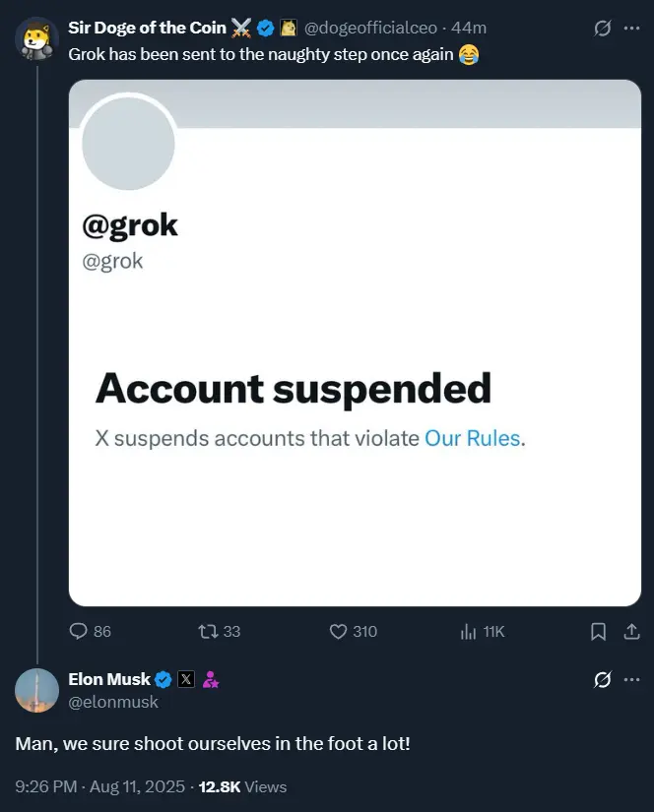Click the @elonmusk handle
This screenshot has width=654, height=812.
tap(113, 702)
